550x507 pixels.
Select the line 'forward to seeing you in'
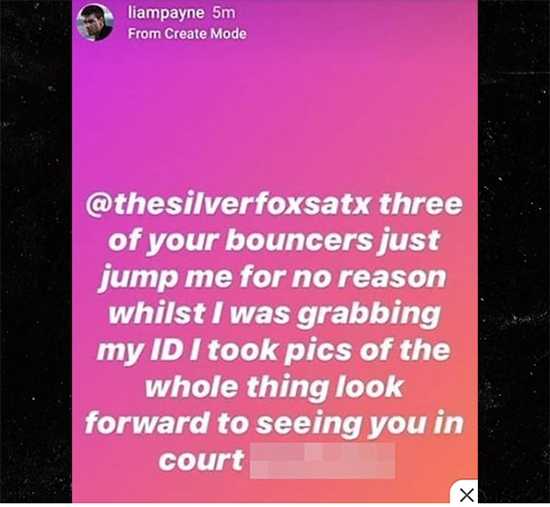[274, 423]
